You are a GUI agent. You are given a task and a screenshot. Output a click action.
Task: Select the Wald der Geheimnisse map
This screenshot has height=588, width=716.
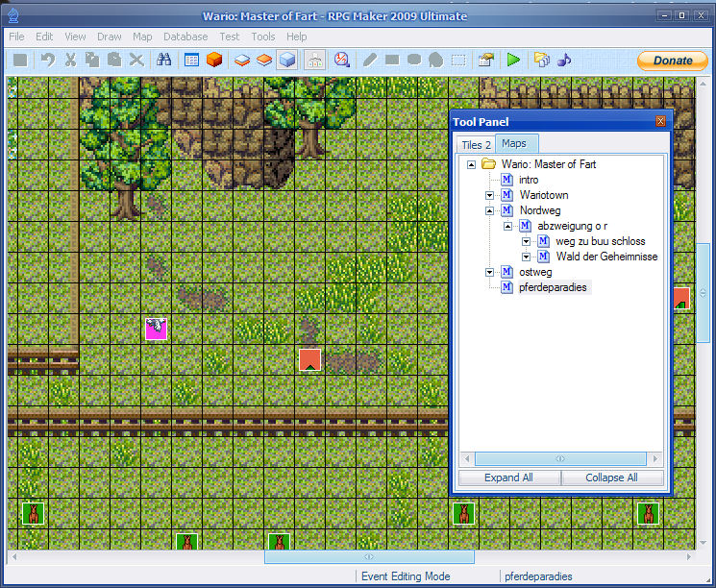click(606, 257)
